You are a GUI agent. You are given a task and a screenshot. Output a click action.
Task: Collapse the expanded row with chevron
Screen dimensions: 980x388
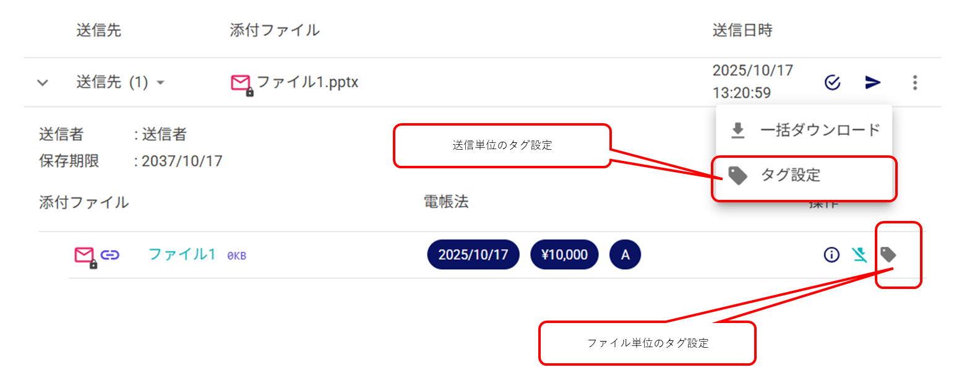click(43, 82)
